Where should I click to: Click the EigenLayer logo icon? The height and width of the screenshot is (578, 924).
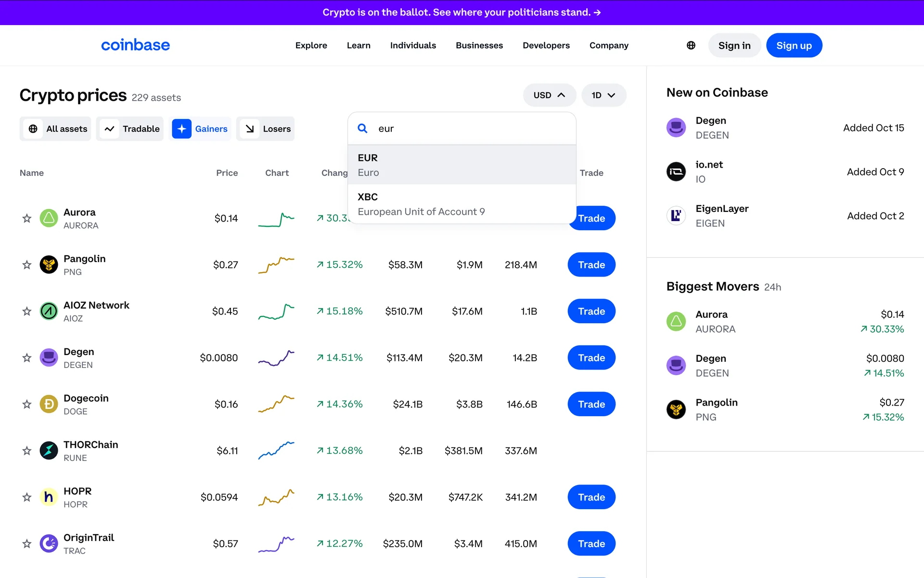676,215
